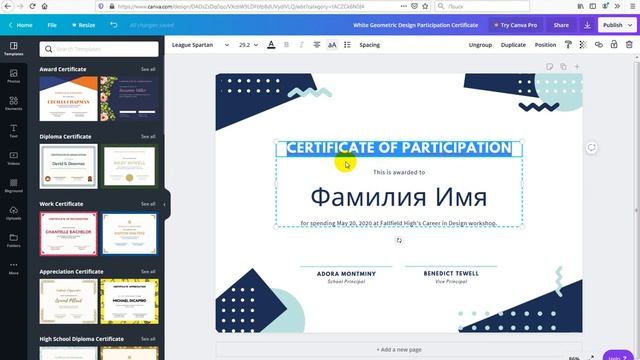This screenshot has width=640, height=360.
Task: Toggle italic formatting
Action: (301, 45)
